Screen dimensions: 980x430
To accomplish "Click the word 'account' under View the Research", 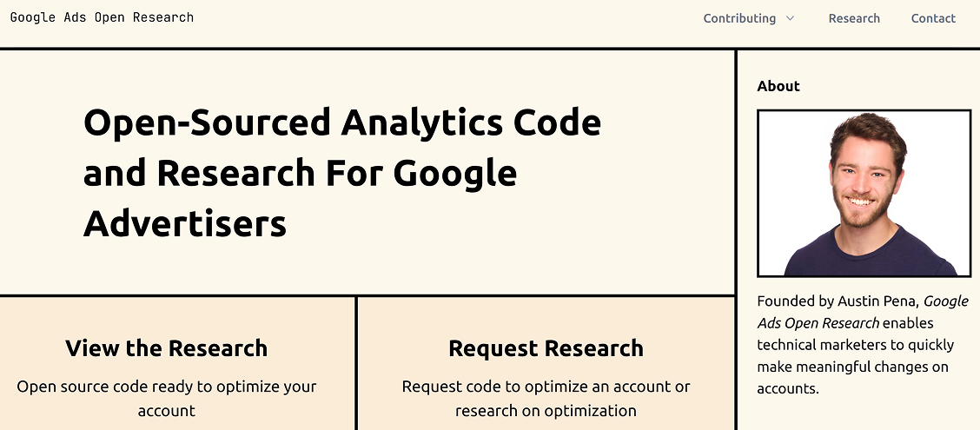I will [166, 411].
